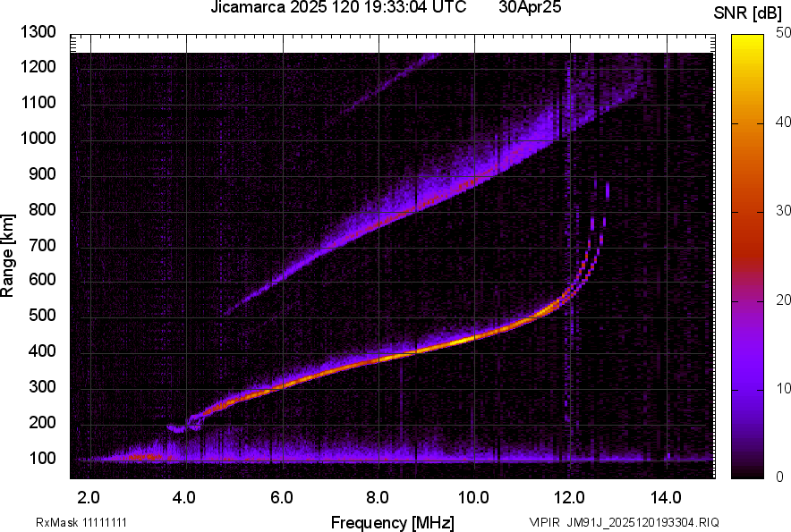Click range tick label 1300

point(38,32)
